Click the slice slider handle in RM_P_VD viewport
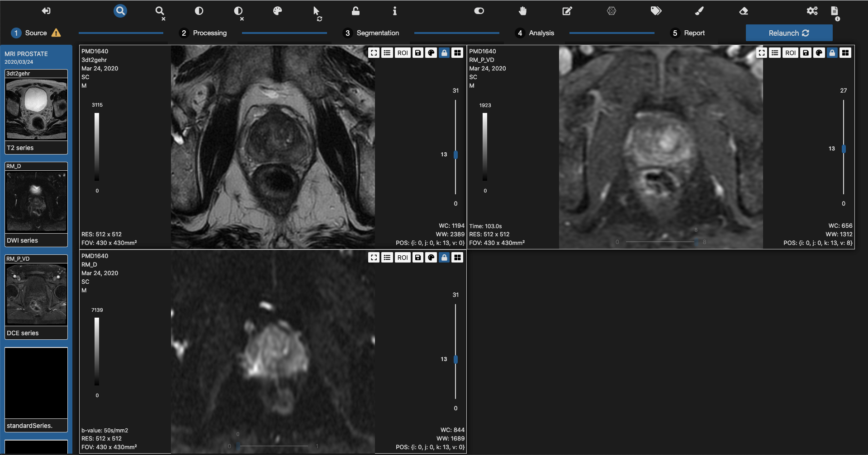The height and width of the screenshot is (455, 868). coord(844,149)
